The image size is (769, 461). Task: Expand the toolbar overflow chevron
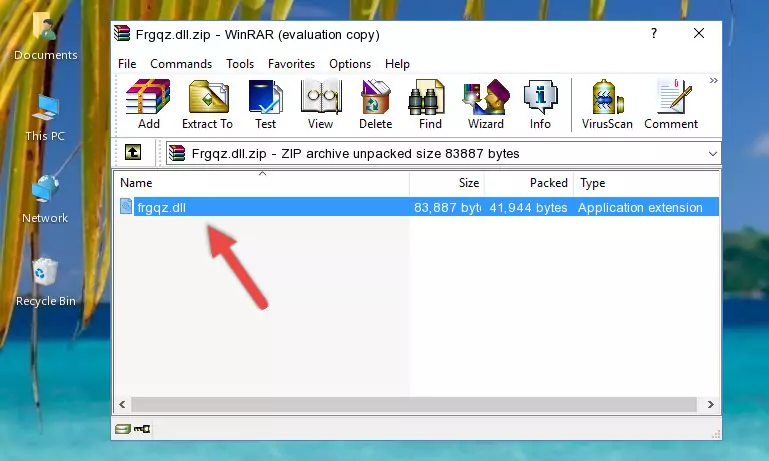[x=714, y=80]
